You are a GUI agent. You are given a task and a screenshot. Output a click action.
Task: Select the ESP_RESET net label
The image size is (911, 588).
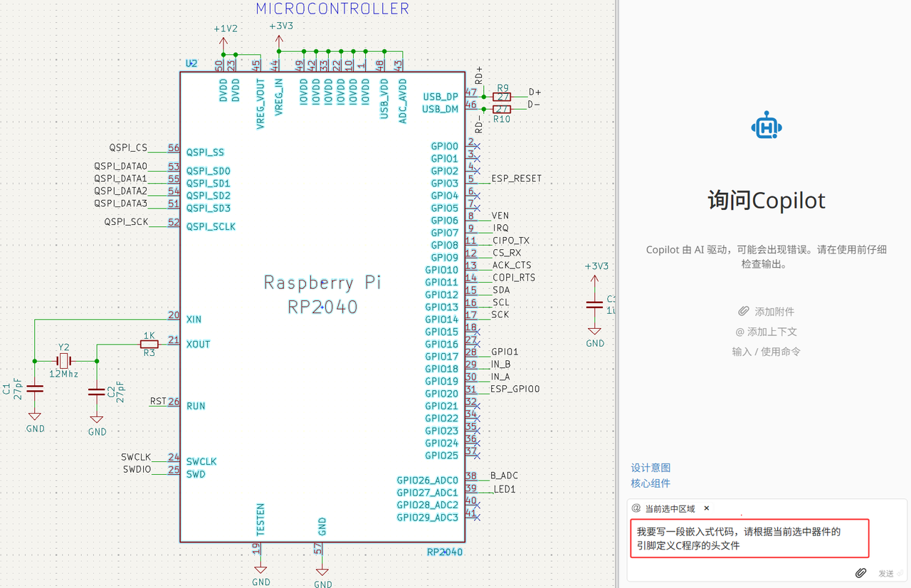pyautogui.click(x=516, y=179)
